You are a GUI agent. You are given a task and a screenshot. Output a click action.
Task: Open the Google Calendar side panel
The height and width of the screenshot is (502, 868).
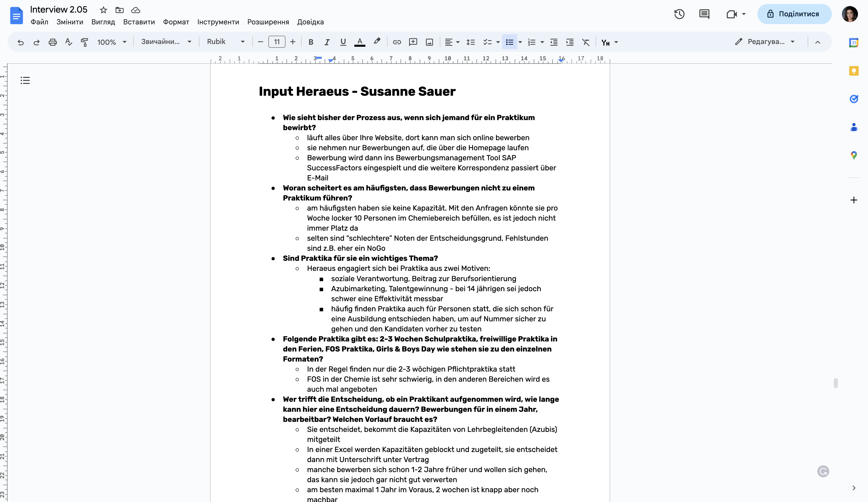click(x=853, y=43)
